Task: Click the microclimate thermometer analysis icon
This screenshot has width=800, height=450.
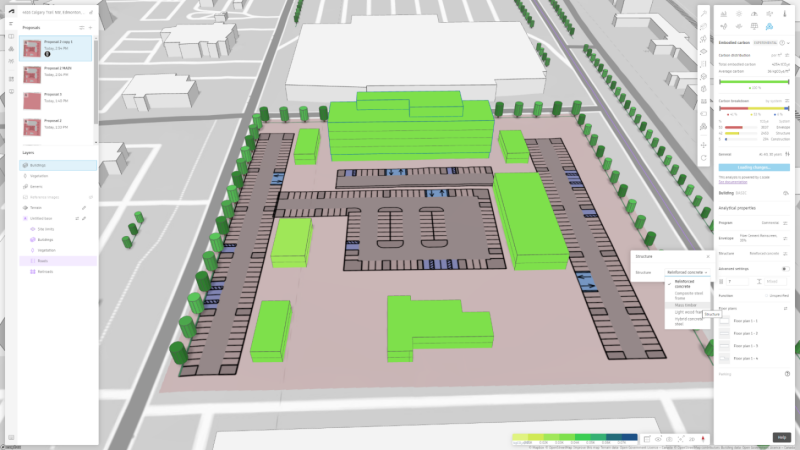Action: click(783, 13)
